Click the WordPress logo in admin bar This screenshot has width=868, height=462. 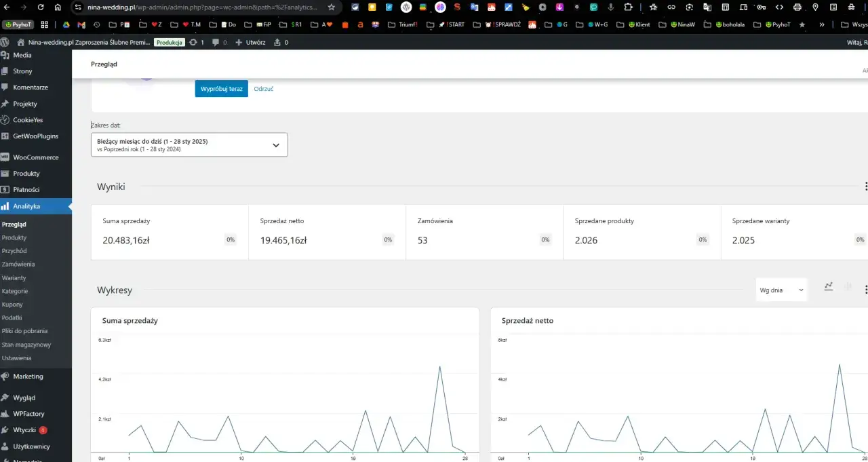tap(5, 42)
